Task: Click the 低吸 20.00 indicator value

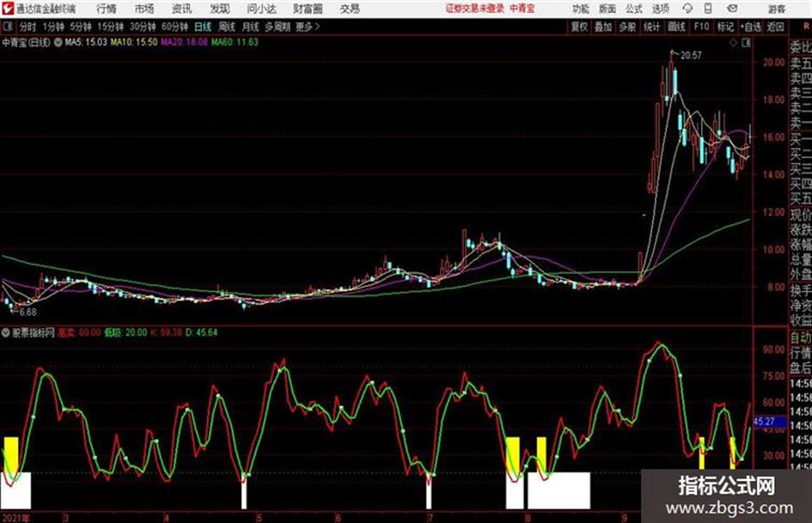Action: tap(125, 333)
